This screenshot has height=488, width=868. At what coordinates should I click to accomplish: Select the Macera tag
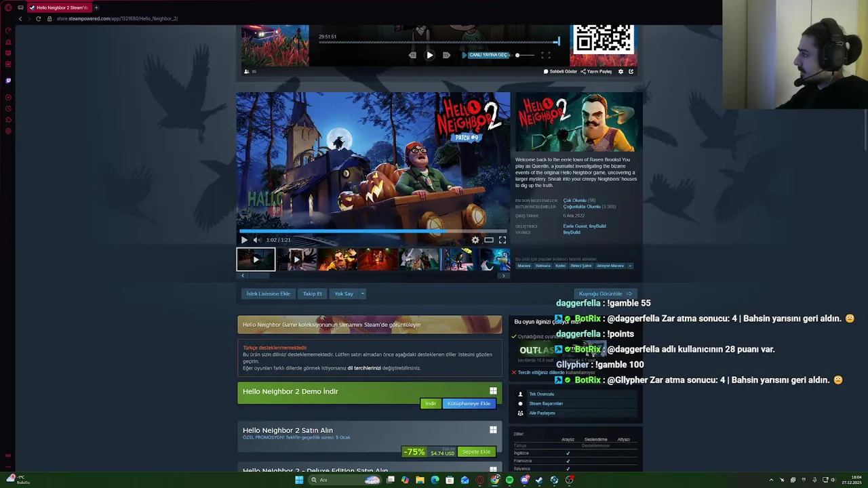524,266
